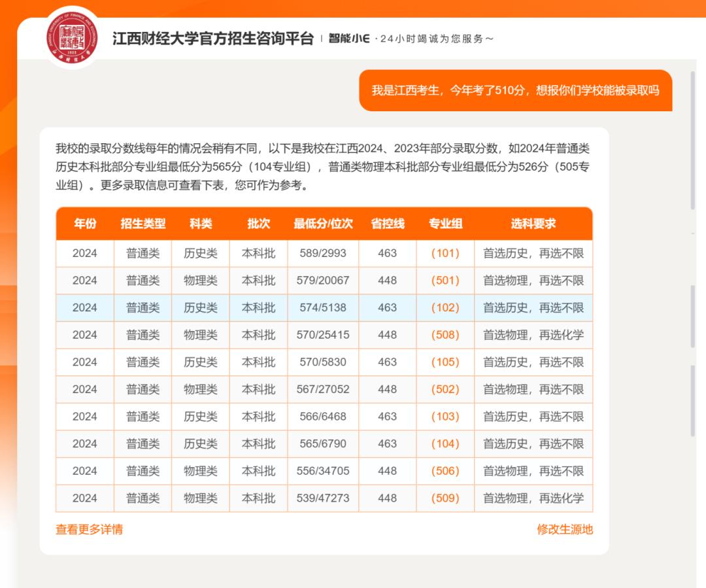Viewport: 706px width, 588px height.
Task: Select professional group (508) link
Action: [445, 335]
